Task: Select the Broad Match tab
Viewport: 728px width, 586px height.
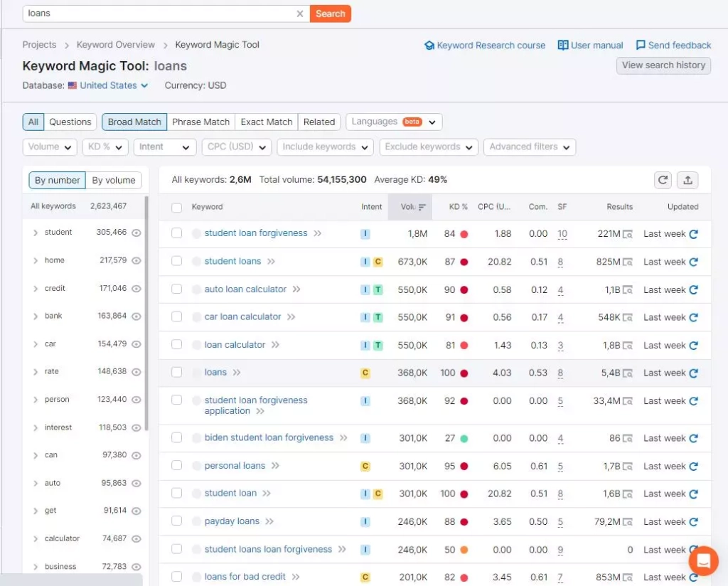Action: tap(134, 122)
